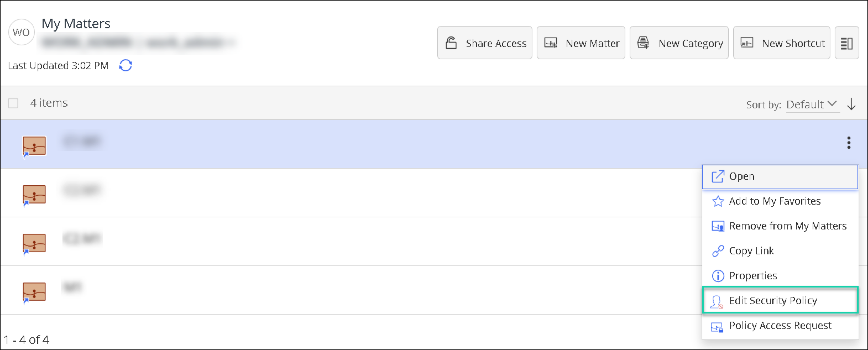Viewport: 868px width, 350px height.
Task: Click Edit Security Policy option
Action: tap(773, 301)
